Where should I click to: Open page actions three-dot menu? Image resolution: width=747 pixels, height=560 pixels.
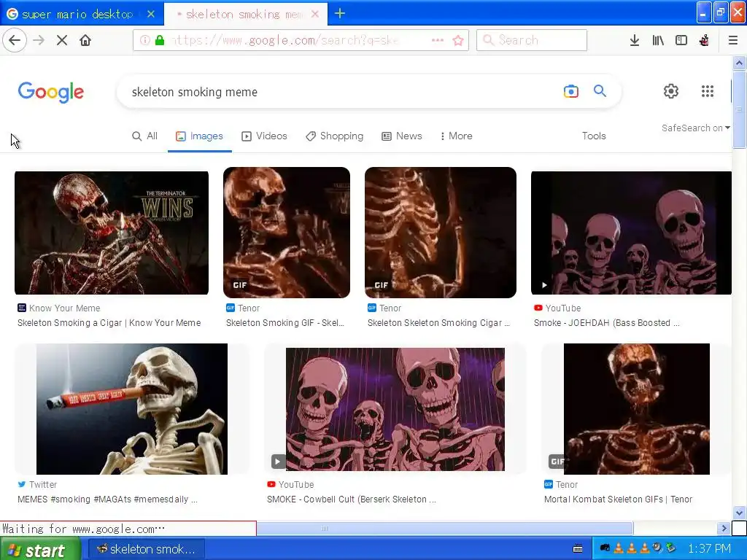[438, 41]
